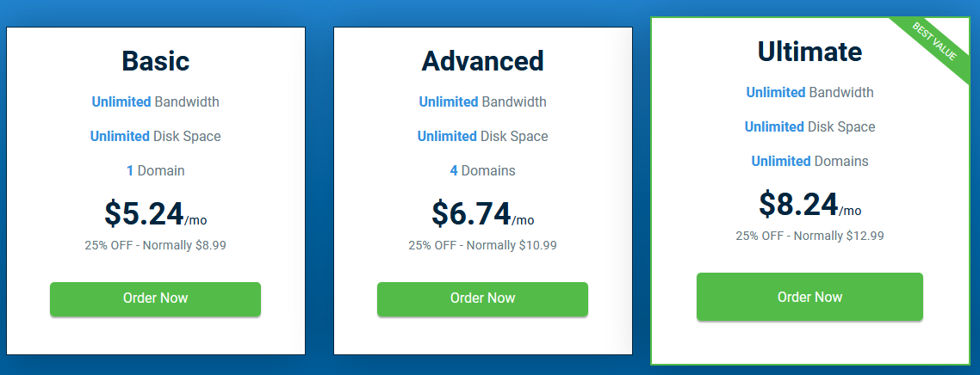980x375 pixels.
Task: Click Unlimited Disk Space in Ultimate card
Action: click(809, 126)
